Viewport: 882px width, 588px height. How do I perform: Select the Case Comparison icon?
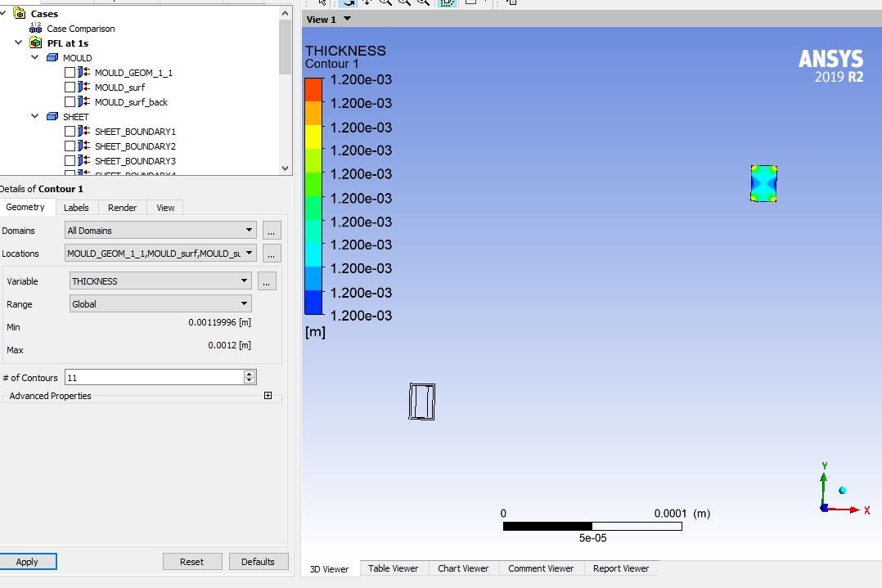35,28
